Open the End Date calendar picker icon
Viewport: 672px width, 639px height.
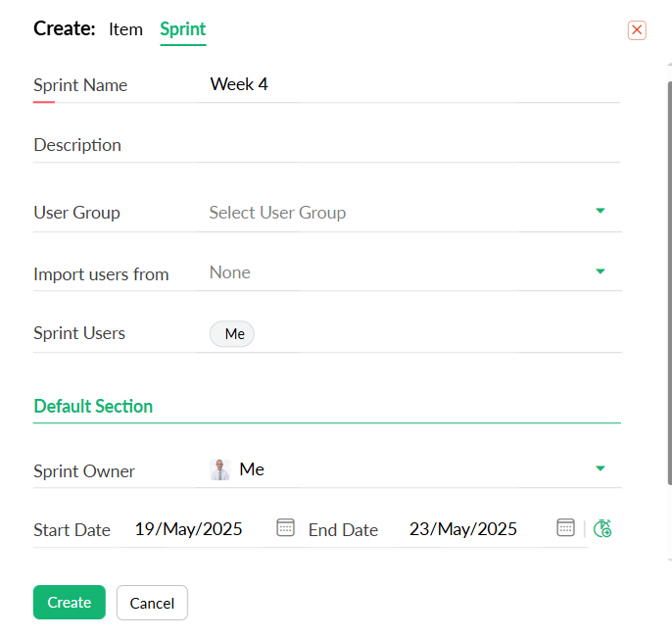pyautogui.click(x=565, y=528)
